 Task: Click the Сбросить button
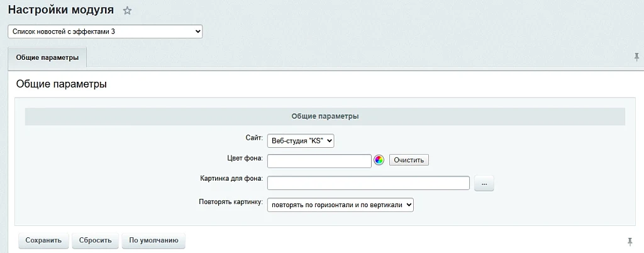click(96, 240)
